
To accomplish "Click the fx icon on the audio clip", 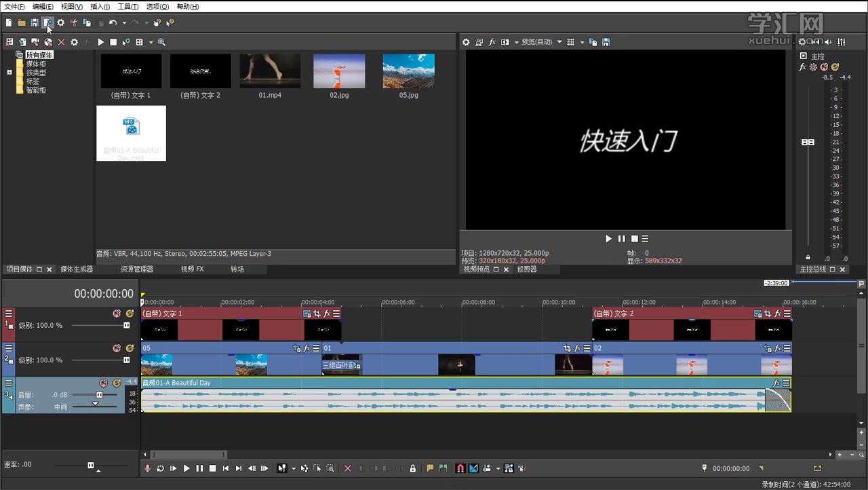I will click(777, 383).
